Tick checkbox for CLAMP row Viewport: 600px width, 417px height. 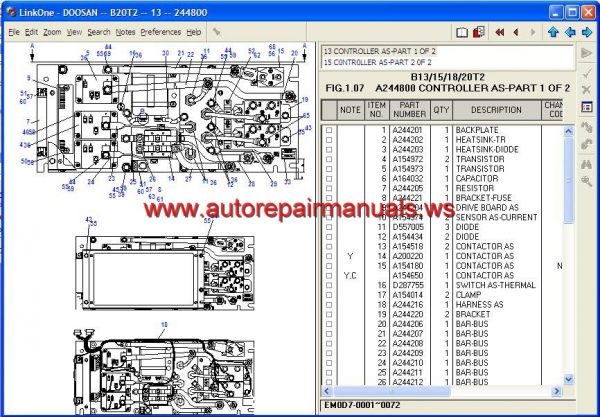[329, 295]
